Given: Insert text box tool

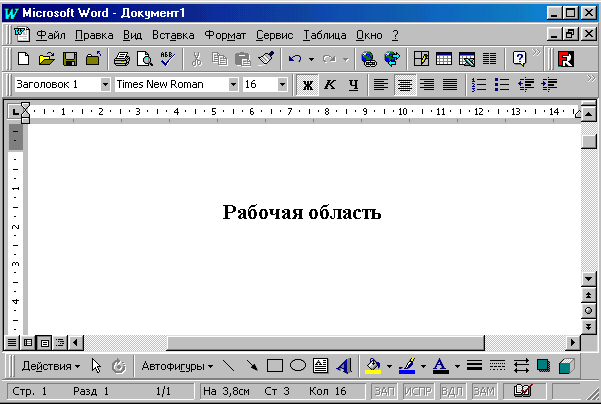Looking at the screenshot, I should tap(320, 366).
